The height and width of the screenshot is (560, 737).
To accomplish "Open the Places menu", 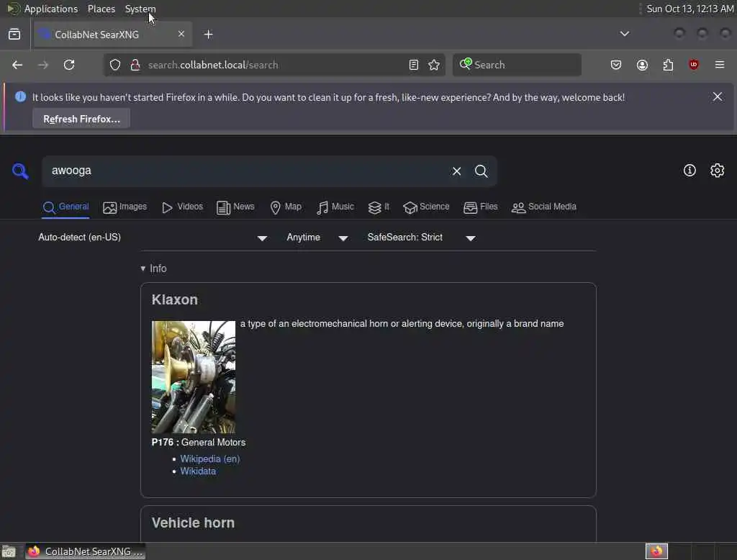I will (x=101, y=9).
